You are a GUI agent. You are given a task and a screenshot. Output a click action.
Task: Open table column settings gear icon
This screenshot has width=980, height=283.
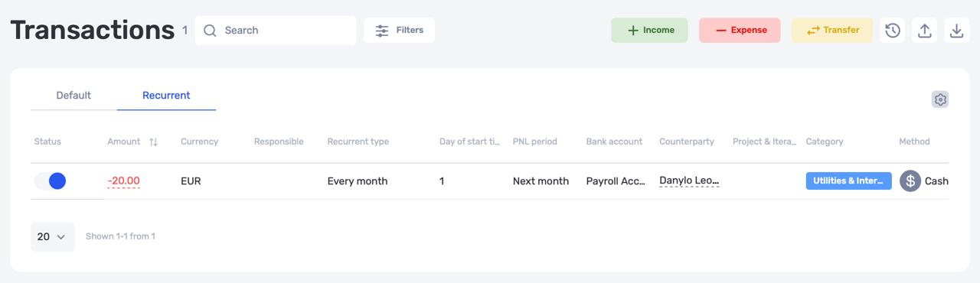point(940,99)
